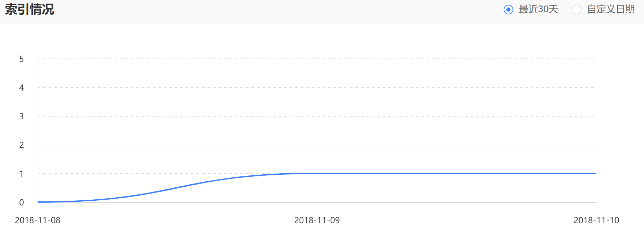Click the y-axis label 5

point(22,59)
